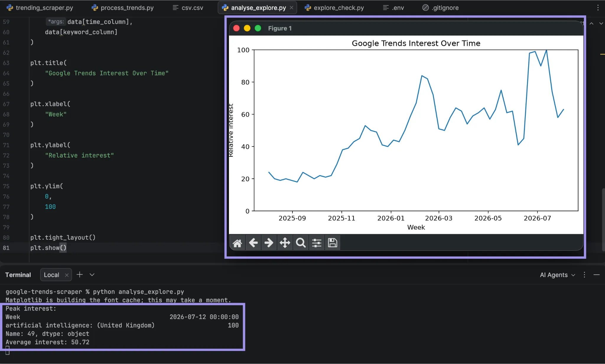Add a new terminal session
The image size is (605, 364).
pos(79,274)
